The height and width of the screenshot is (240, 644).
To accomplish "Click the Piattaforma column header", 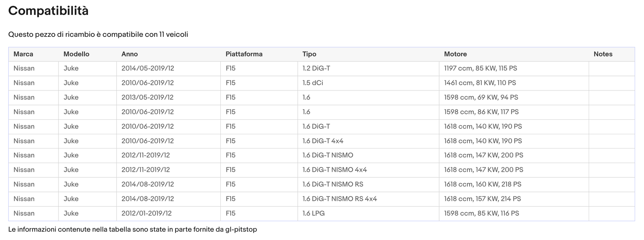I will (x=244, y=54).
